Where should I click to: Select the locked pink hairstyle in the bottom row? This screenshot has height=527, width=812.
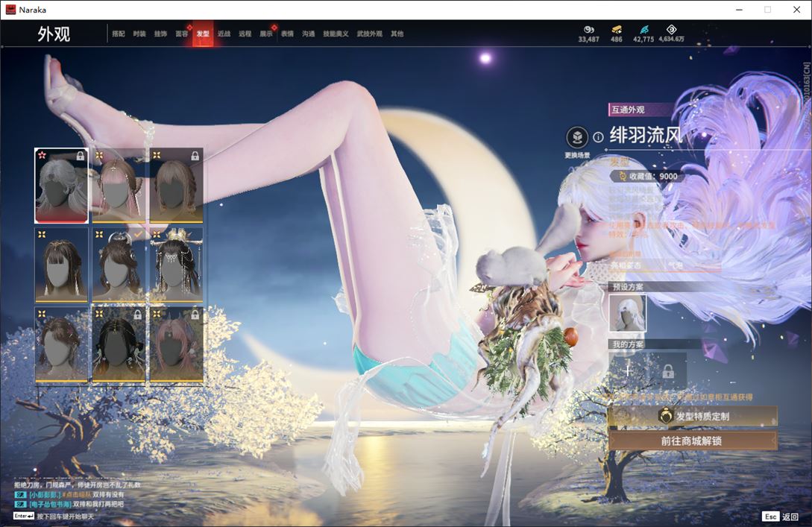click(x=176, y=345)
